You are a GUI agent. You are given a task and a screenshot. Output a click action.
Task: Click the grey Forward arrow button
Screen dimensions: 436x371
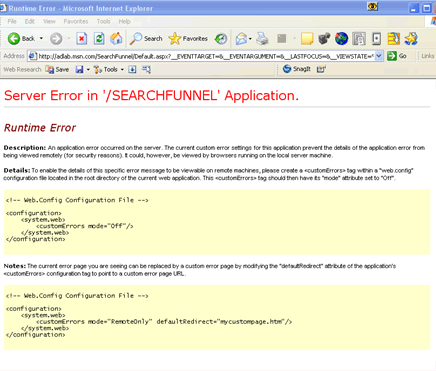coord(56,39)
